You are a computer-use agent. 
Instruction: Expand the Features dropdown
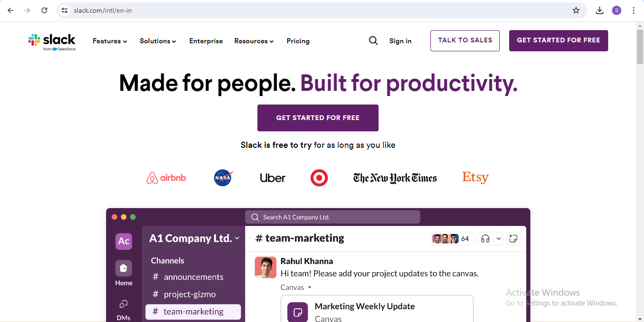pos(109,41)
